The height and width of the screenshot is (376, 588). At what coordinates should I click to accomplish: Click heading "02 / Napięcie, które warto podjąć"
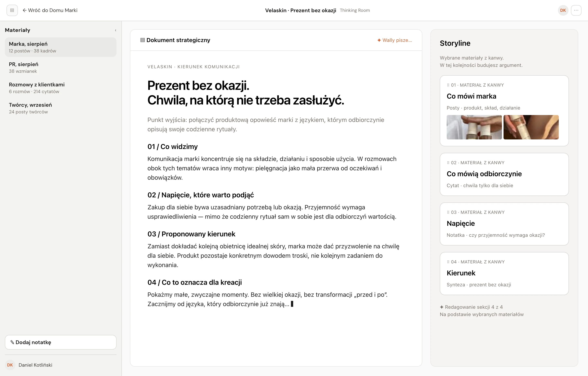tap(200, 195)
